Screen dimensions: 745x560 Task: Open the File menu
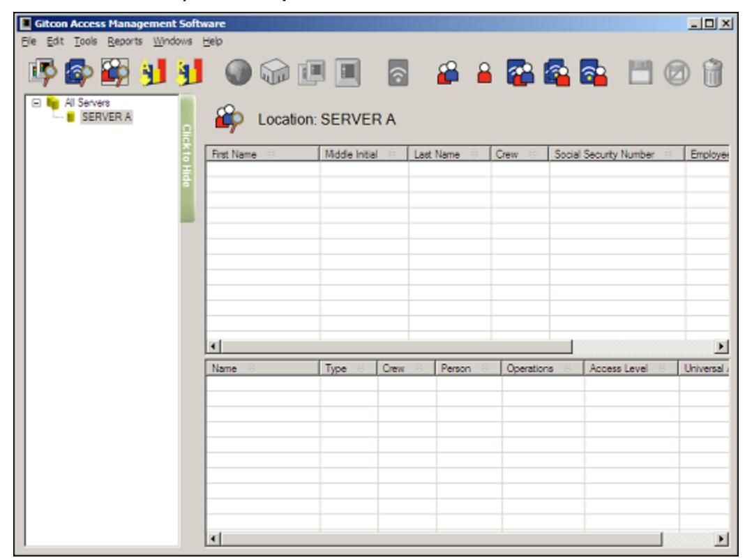point(29,41)
